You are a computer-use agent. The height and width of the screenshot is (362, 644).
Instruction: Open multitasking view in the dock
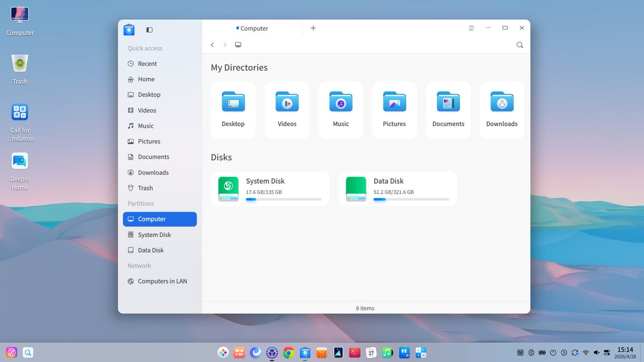(239, 352)
